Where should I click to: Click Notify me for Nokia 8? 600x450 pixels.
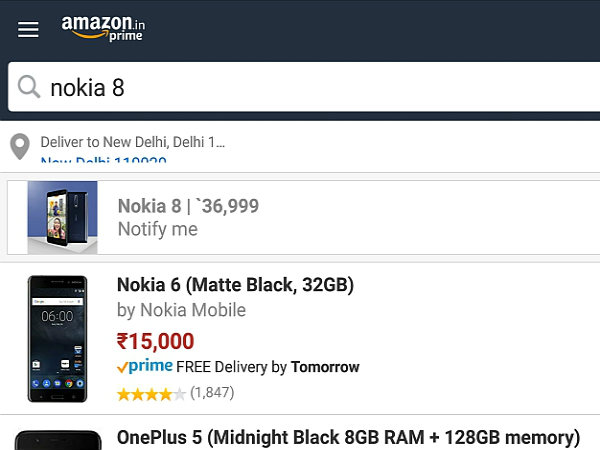point(158,229)
